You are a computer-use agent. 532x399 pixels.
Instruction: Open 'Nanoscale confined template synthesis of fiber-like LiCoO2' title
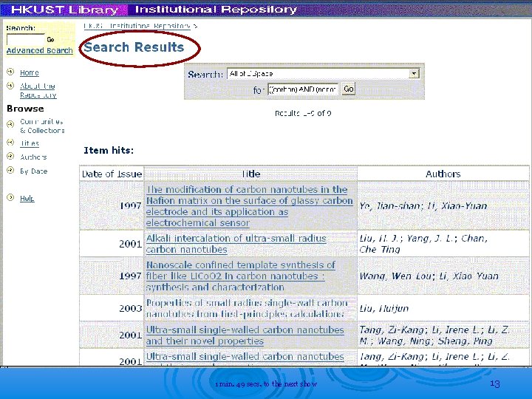(x=241, y=276)
